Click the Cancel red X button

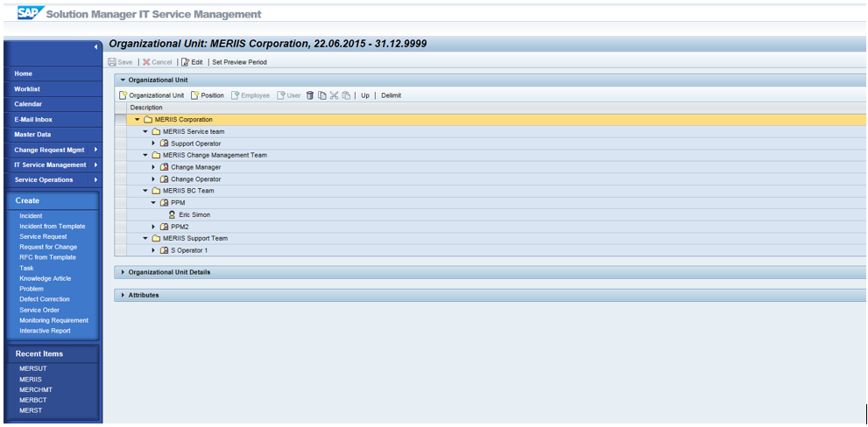[157, 62]
